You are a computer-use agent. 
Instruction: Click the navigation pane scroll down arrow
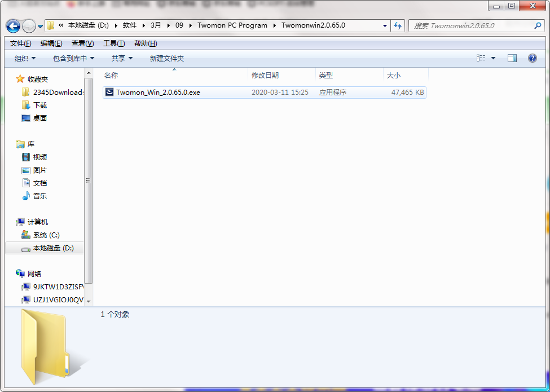click(89, 302)
